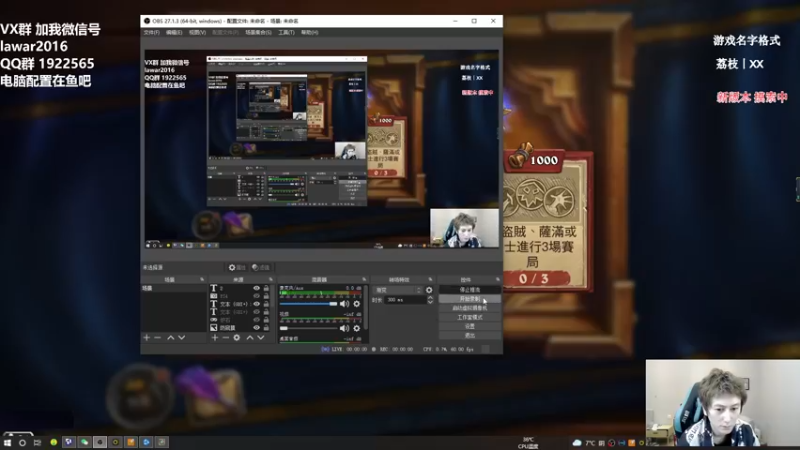Click the 时长 duration field showing 300 ms
The width and height of the screenshot is (800, 450).
coord(405,300)
